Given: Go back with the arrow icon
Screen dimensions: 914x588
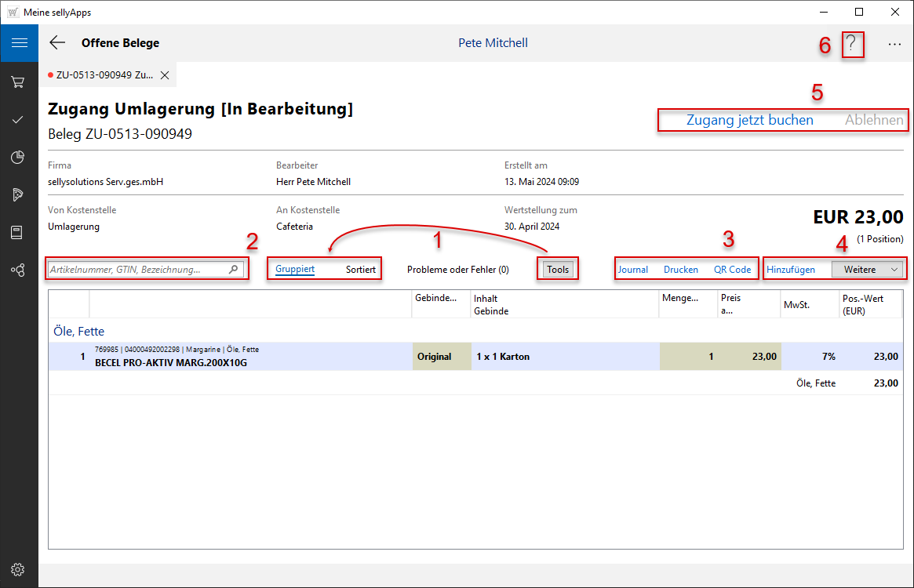Looking at the screenshot, I should pyautogui.click(x=57, y=43).
